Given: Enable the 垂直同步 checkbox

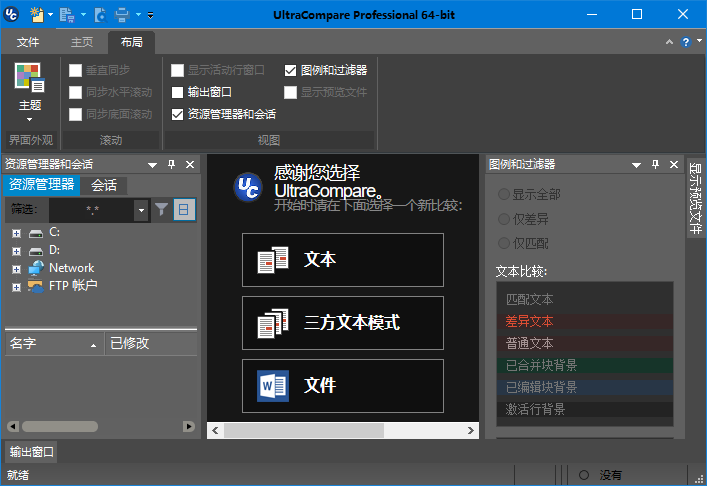Looking at the screenshot, I should pos(75,70).
